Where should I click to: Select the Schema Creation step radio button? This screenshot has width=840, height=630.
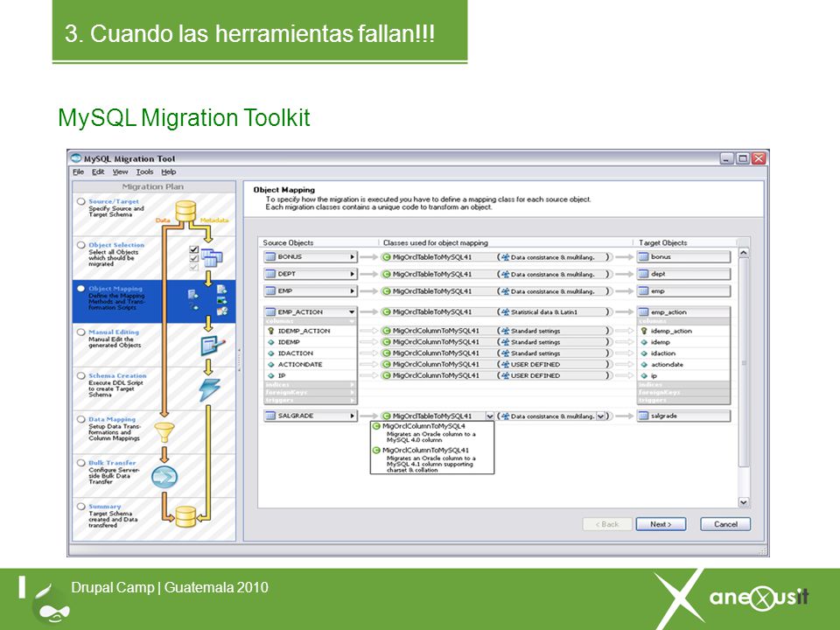pos(80,375)
